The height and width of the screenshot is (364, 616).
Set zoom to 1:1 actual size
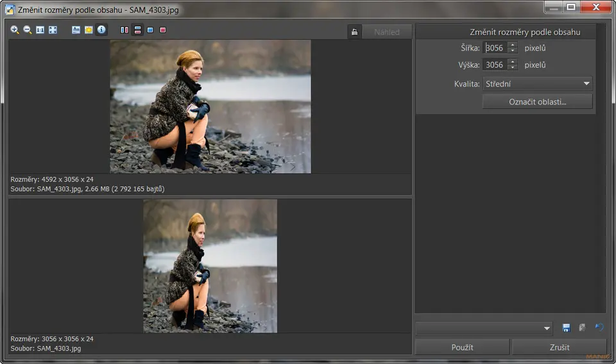click(40, 30)
